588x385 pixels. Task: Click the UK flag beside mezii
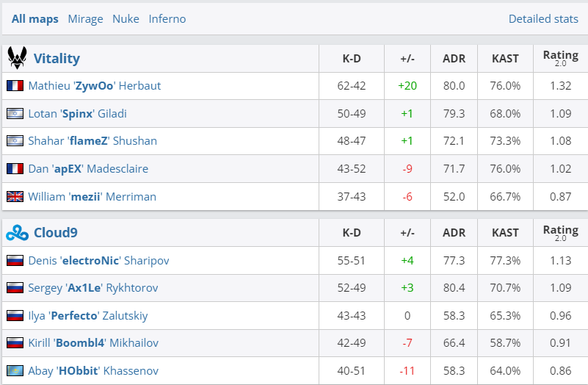pos(15,197)
